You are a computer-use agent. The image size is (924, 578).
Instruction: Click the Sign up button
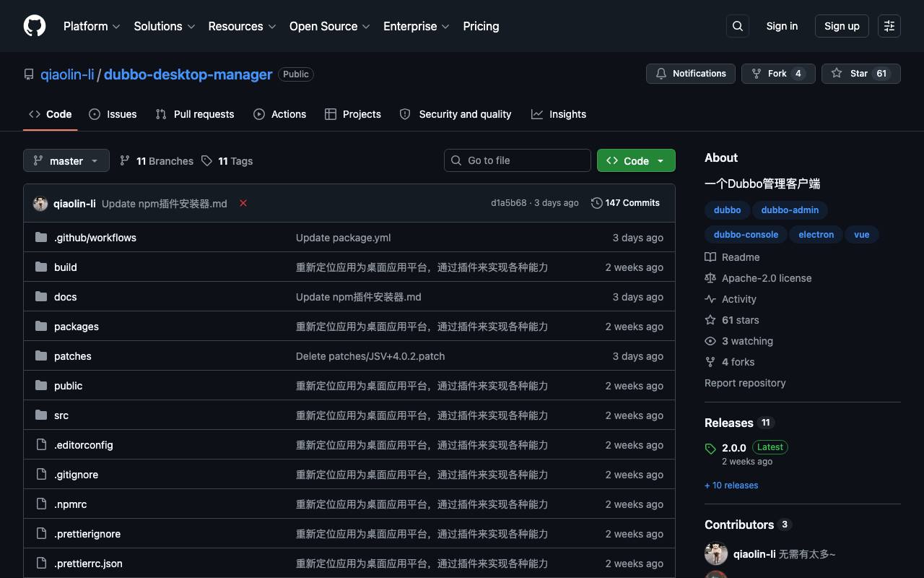[x=842, y=26]
